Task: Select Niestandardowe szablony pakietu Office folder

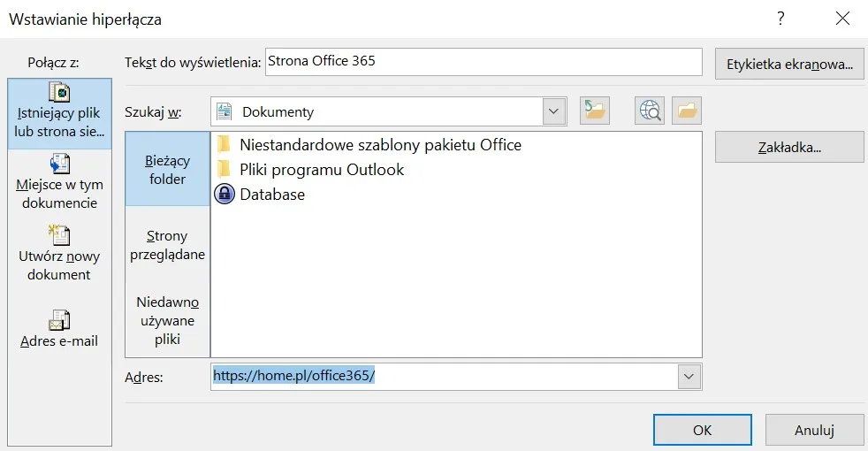Action: (x=369, y=145)
